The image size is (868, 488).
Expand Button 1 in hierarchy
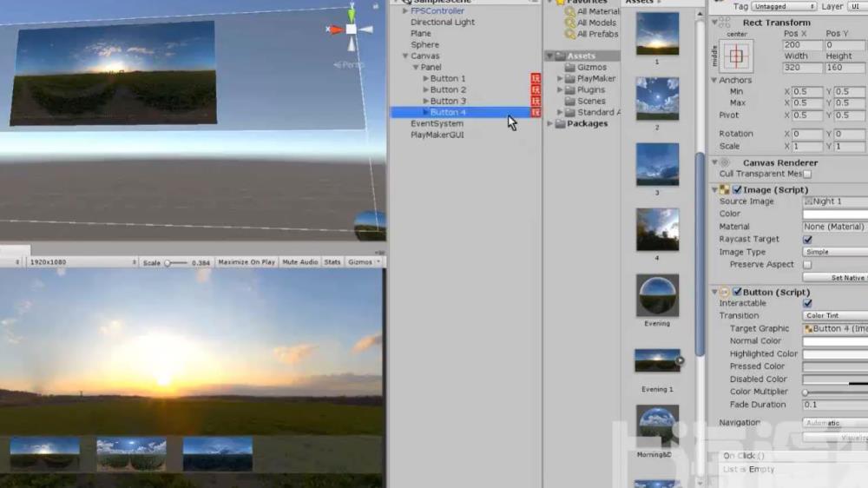point(425,79)
